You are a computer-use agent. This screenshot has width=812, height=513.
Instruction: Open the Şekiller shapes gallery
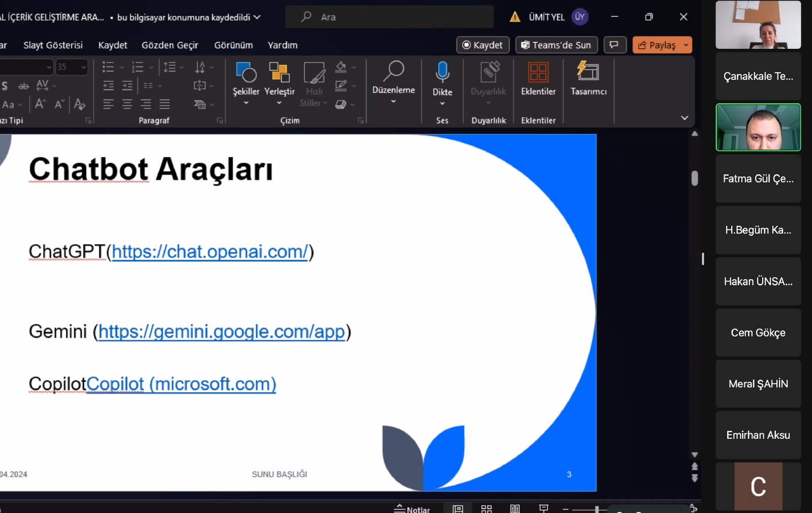[x=246, y=83]
